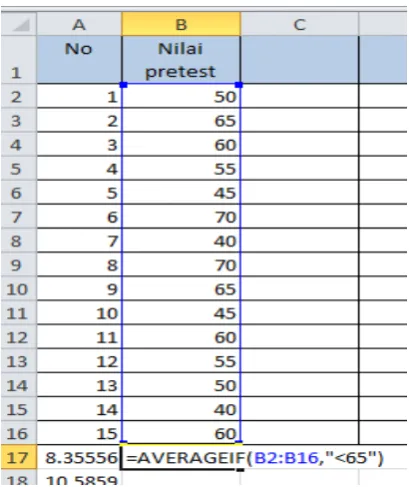The width and height of the screenshot is (409, 487).
Task: Select row 17 header
Action: point(19,457)
